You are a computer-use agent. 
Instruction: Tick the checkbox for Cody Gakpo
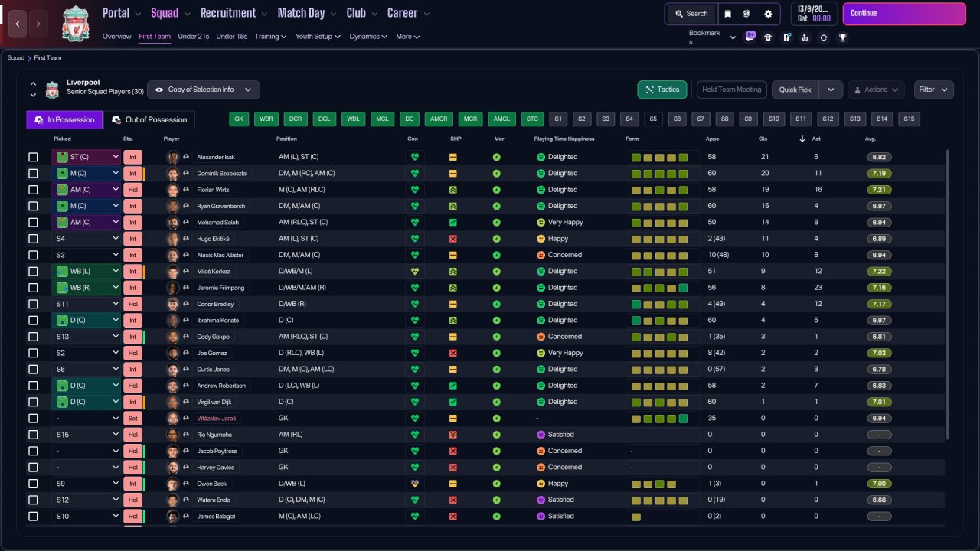(x=33, y=337)
